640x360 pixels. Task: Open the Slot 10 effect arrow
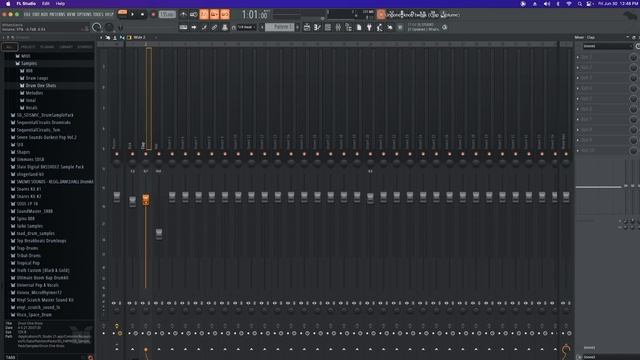click(x=578, y=151)
